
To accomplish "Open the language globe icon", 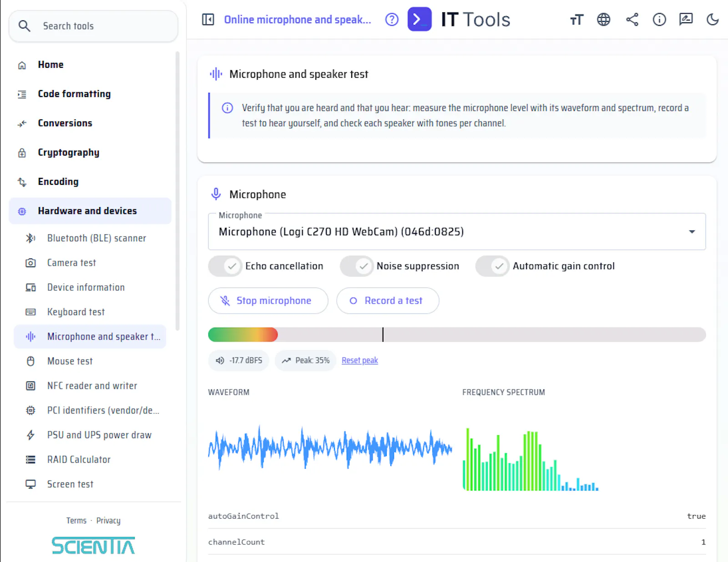I will pyautogui.click(x=604, y=20).
